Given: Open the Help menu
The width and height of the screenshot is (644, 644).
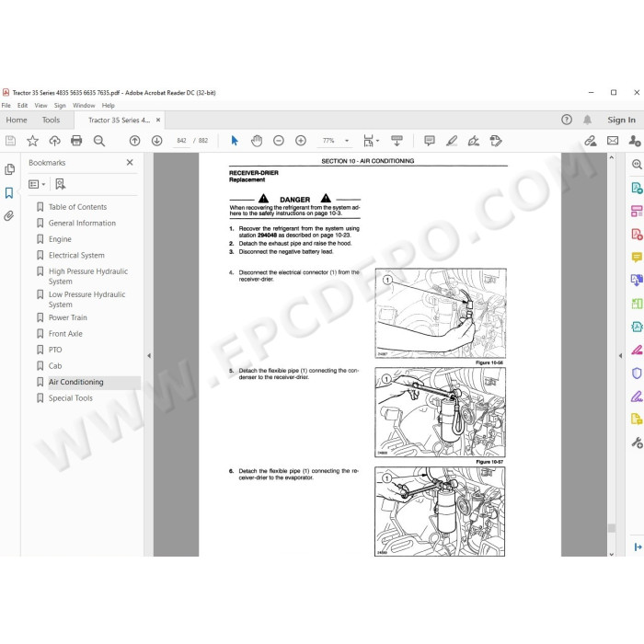Looking at the screenshot, I should (x=108, y=106).
